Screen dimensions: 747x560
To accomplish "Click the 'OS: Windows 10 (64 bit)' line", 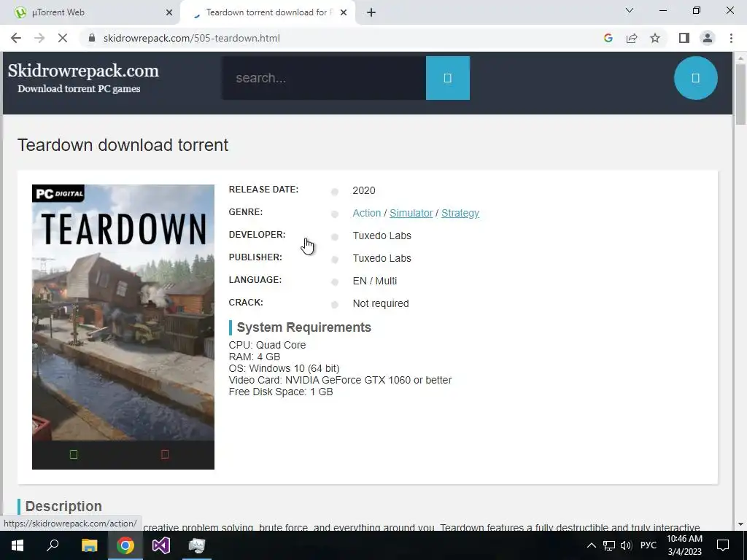I will coord(284,368).
